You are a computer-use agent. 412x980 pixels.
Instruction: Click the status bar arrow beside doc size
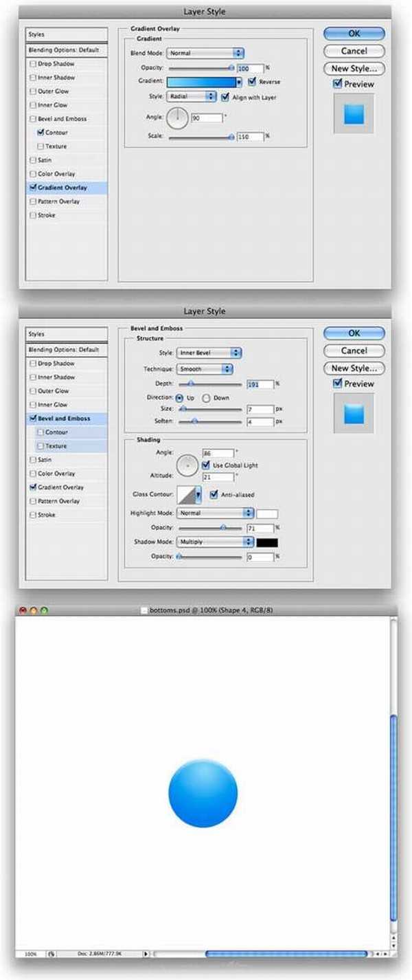(x=146, y=954)
